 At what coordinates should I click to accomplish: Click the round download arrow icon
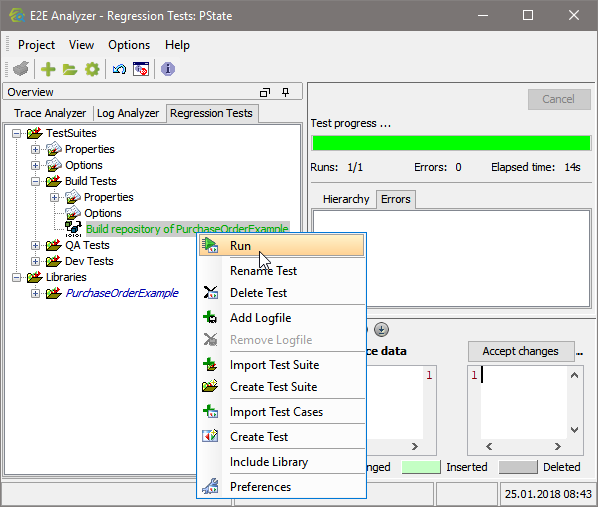381,330
